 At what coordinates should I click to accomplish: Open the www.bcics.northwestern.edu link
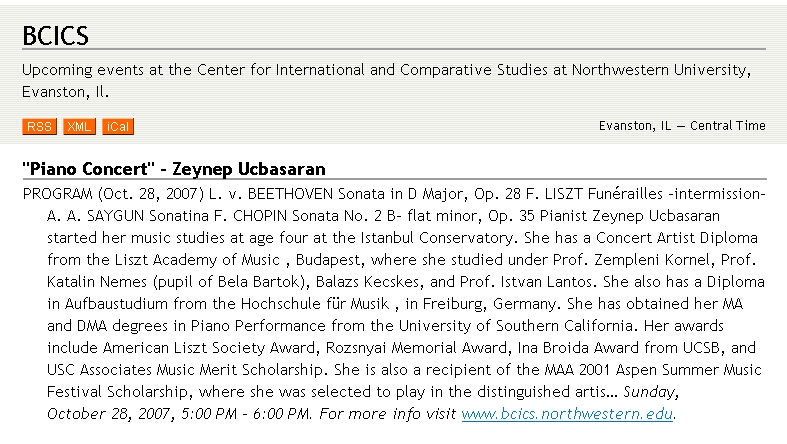(x=567, y=414)
